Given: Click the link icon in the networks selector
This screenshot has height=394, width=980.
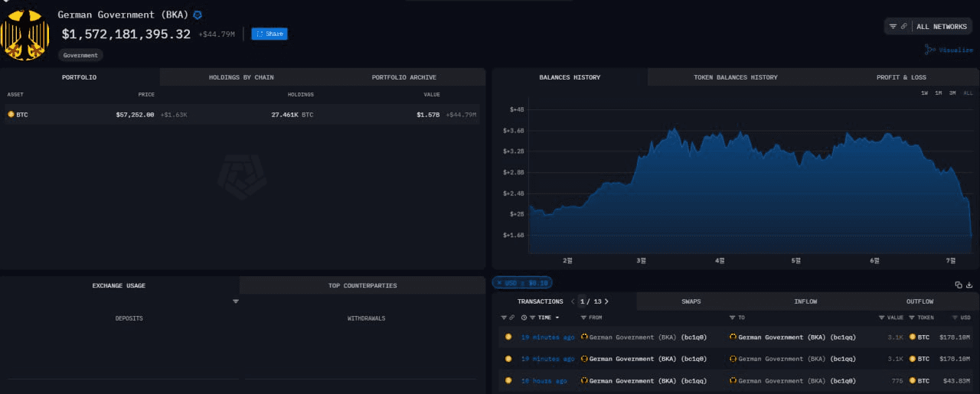Looking at the screenshot, I should coord(903,26).
